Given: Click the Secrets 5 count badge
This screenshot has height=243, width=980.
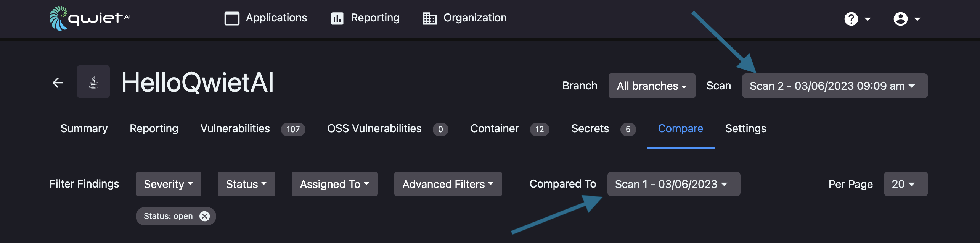Looking at the screenshot, I should tap(628, 129).
